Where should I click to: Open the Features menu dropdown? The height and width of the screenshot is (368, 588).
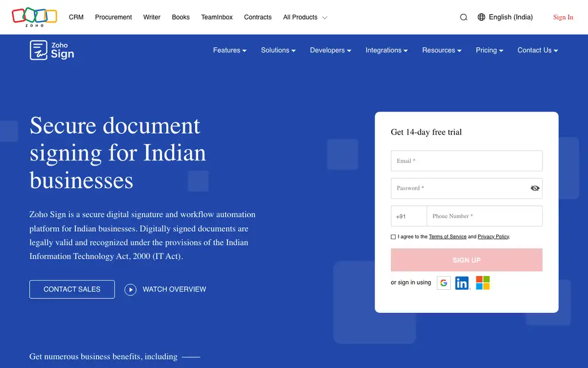[x=230, y=51]
